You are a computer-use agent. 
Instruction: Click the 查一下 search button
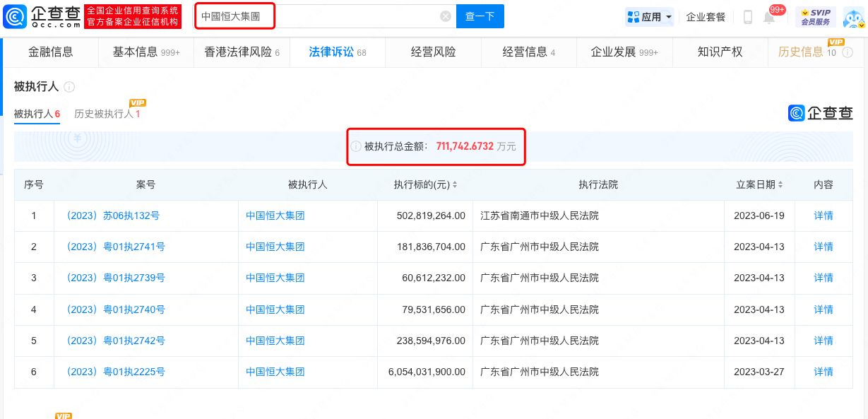[x=480, y=16]
